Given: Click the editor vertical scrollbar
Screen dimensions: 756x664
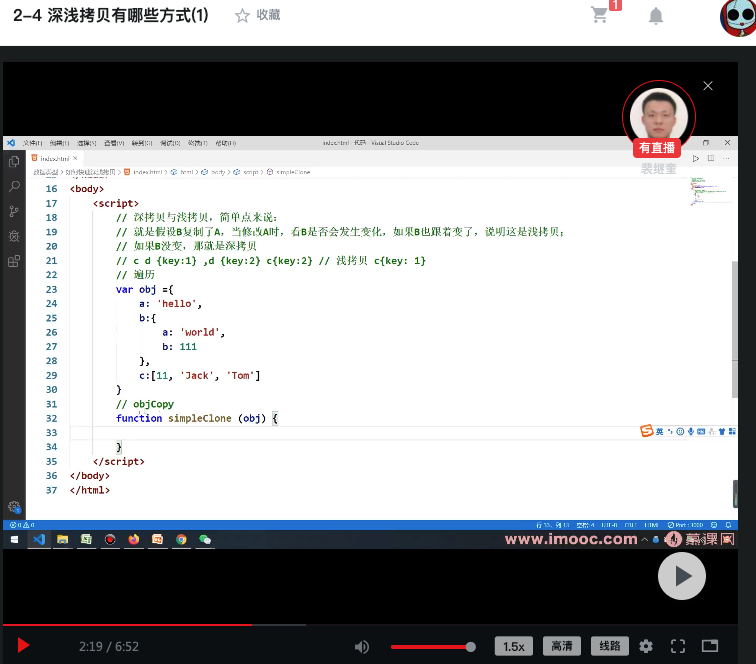Looking at the screenshot, I should (x=734, y=329).
